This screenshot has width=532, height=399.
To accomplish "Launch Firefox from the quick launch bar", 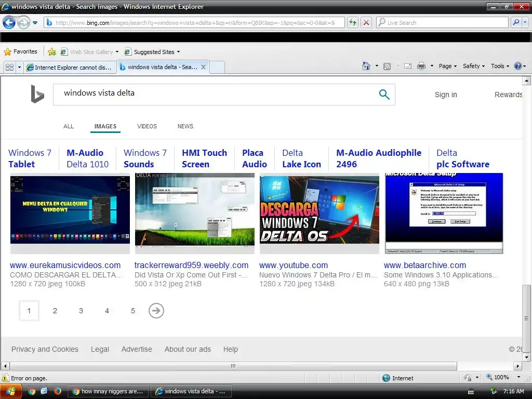I will tap(57, 391).
